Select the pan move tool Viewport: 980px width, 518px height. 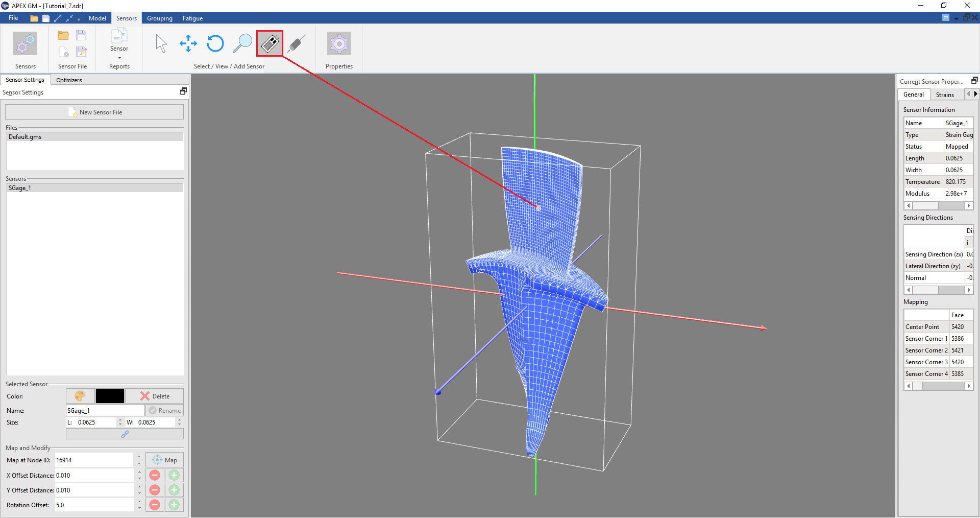[x=188, y=44]
